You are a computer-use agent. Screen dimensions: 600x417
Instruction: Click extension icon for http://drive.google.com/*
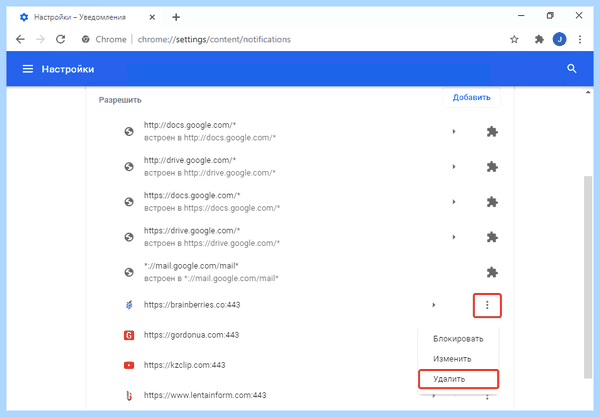pos(492,167)
